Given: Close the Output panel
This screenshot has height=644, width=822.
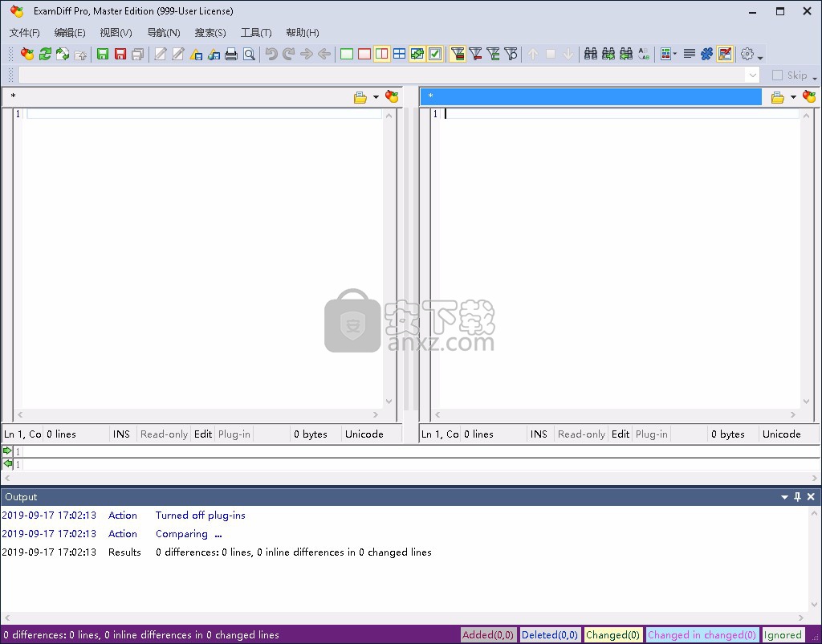Looking at the screenshot, I should click(x=811, y=496).
